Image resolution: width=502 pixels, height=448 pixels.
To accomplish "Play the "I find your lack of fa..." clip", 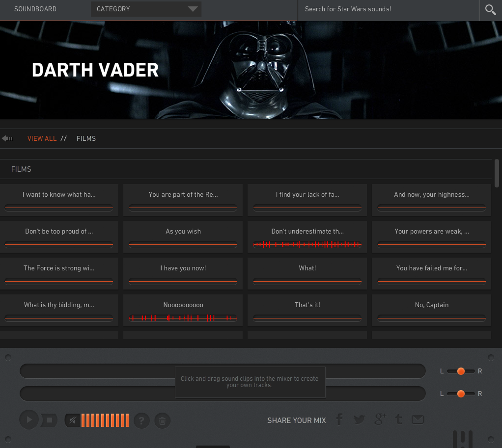I will click(307, 200).
